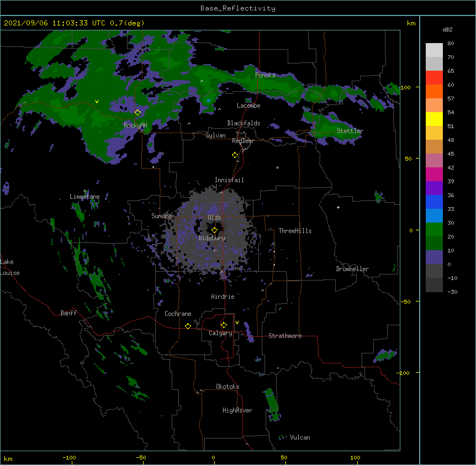Screen dimensions: 476x465
Task: Click the Strathmore city label
Action: point(285,336)
